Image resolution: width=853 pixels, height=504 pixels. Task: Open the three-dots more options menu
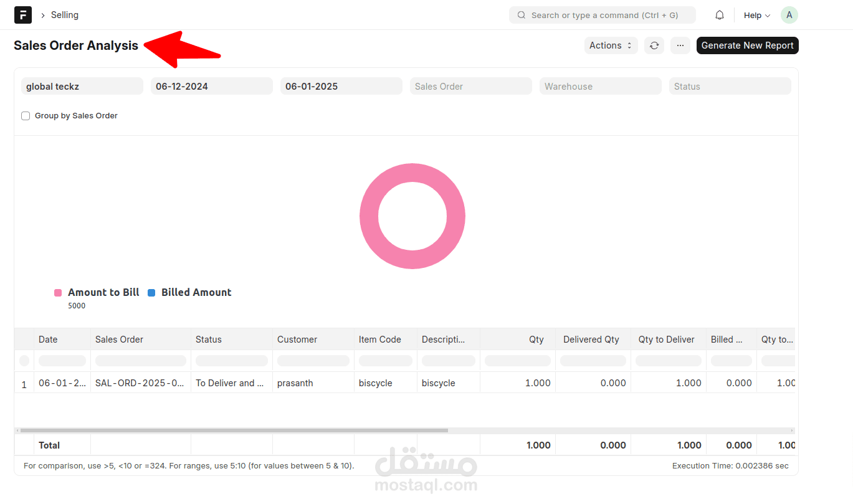pos(680,45)
